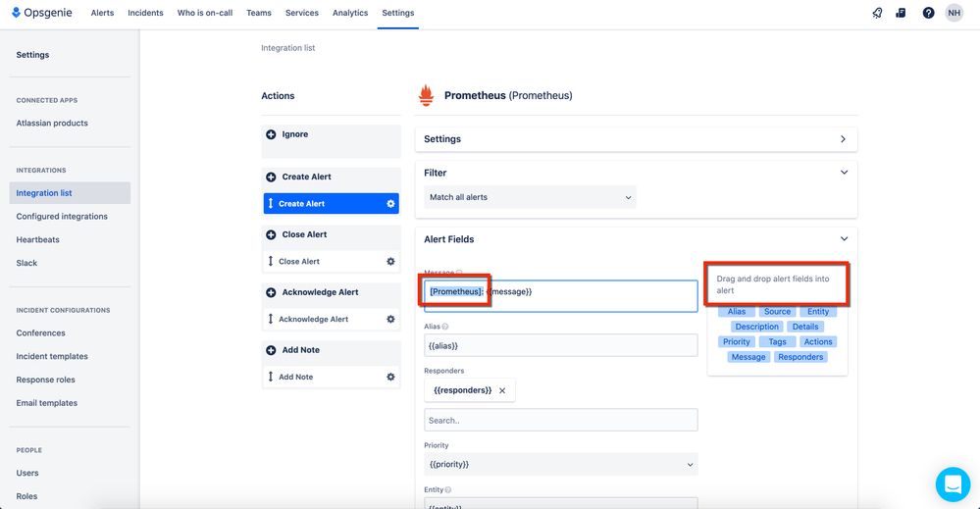Viewport: 980px width, 509px height.
Task: Open Email templates
Action: pyautogui.click(x=47, y=403)
